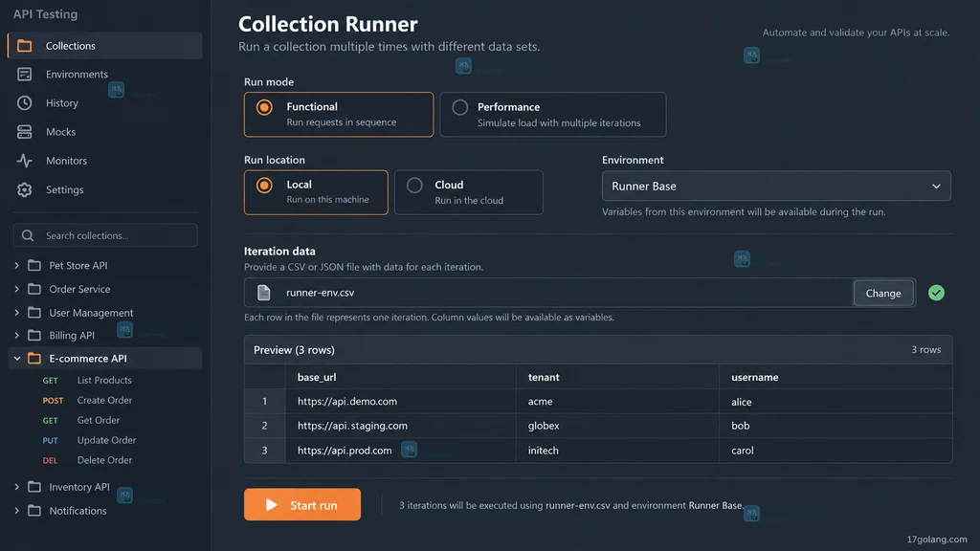The width and height of the screenshot is (980, 551).
Task: Click the runner-env.csv file icon
Action: [x=264, y=293]
